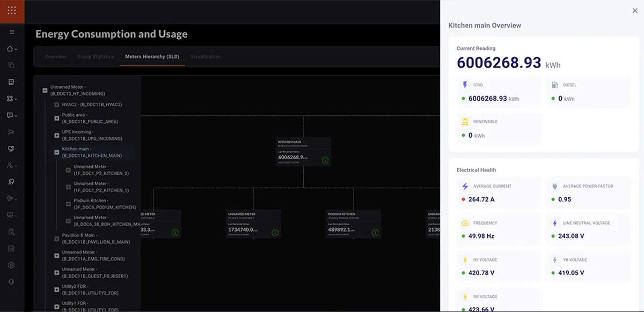Close the Kitchen main Overview panel

tap(635, 11)
